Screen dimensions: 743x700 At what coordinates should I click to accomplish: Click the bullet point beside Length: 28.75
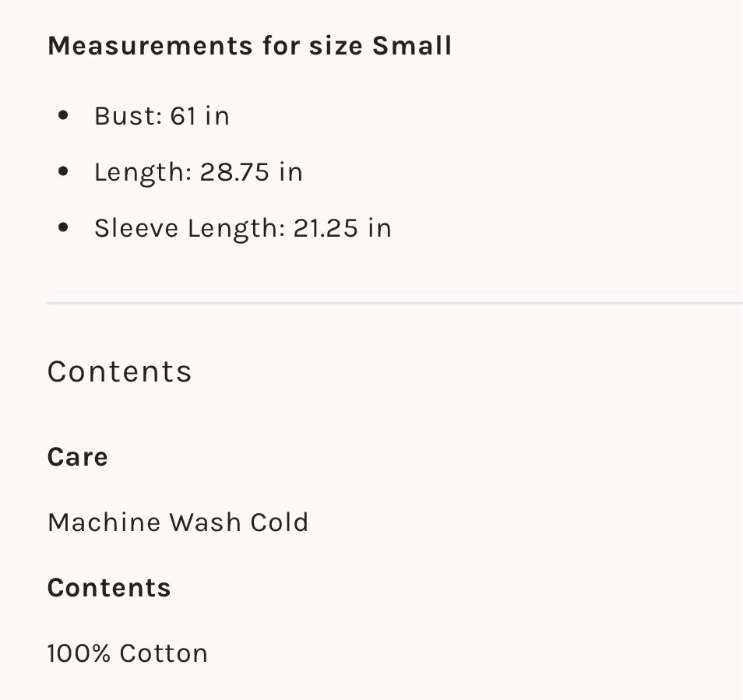(64, 172)
